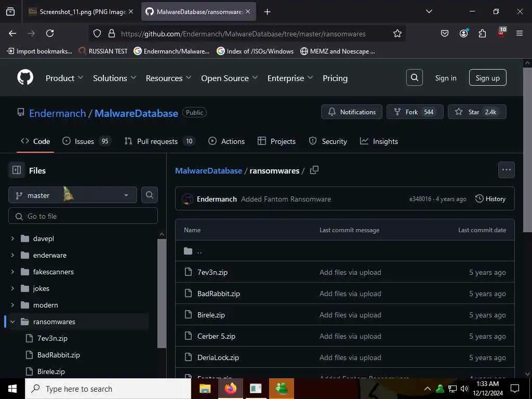Open Firefox account icon

[x=464, y=33]
